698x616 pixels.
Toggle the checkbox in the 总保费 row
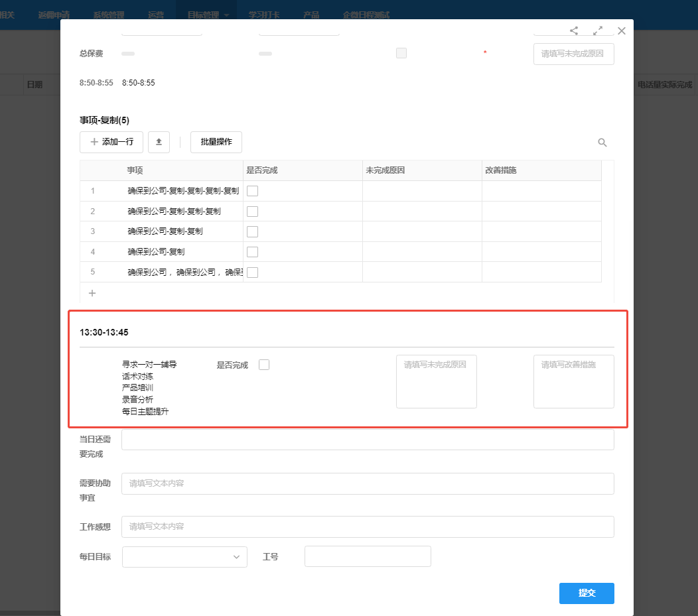tap(401, 53)
